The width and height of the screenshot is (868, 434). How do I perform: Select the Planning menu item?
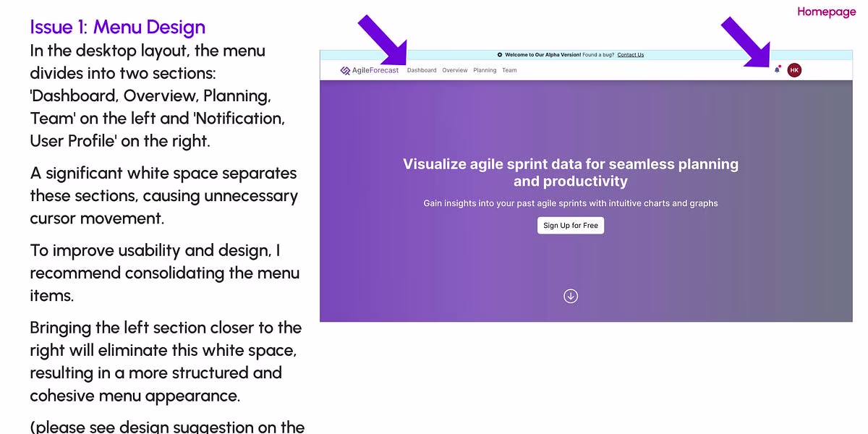tap(485, 70)
